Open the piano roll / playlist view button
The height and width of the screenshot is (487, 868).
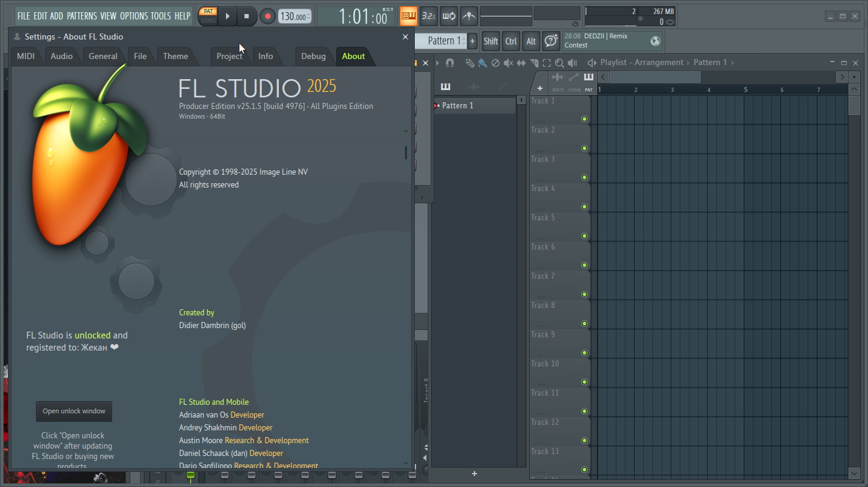pyautogui.click(x=409, y=16)
